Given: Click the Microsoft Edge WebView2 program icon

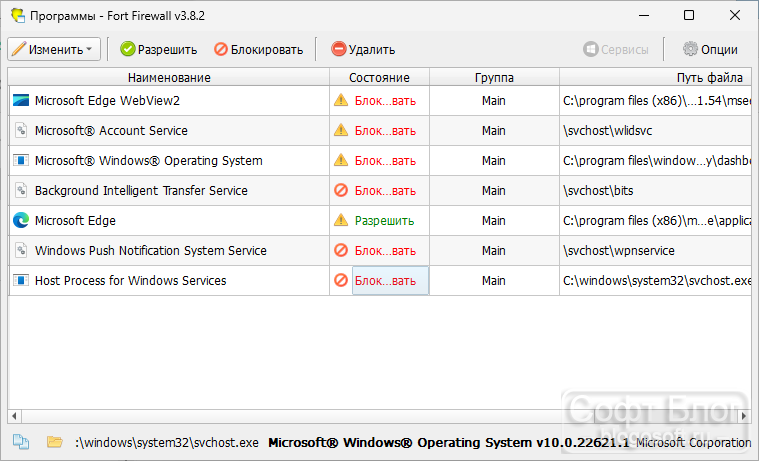Looking at the screenshot, I should 21,100.
